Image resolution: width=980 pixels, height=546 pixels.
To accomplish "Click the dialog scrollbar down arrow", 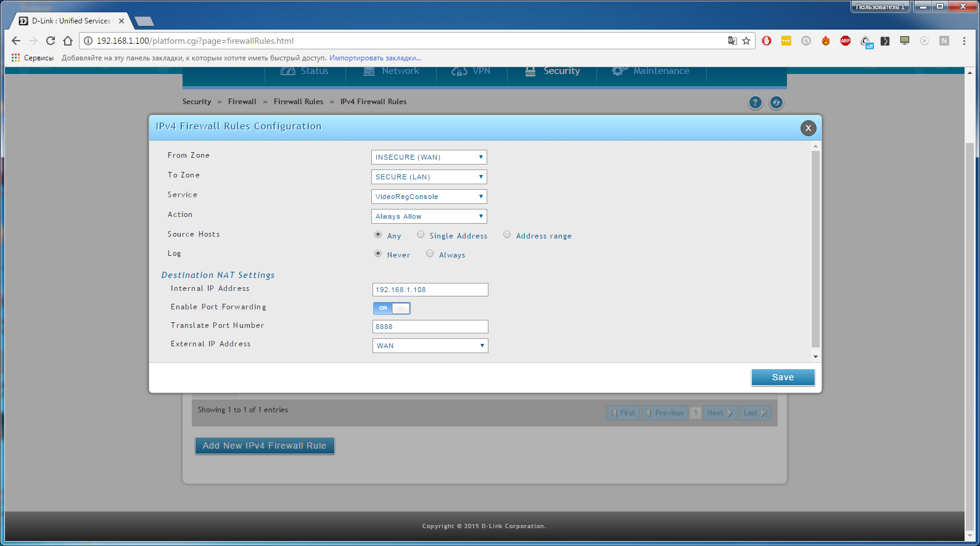I will tap(815, 357).
